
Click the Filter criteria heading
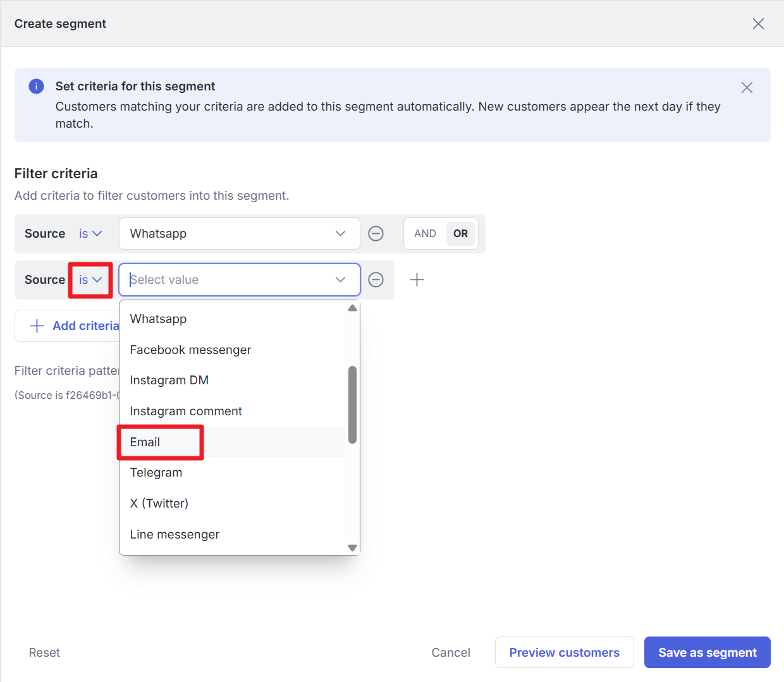pos(56,174)
